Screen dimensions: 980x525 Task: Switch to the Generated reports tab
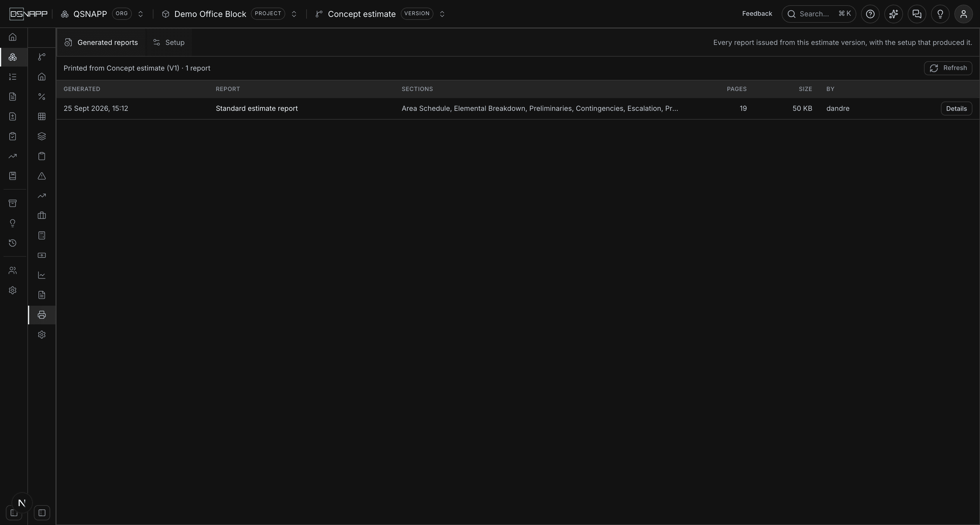(101, 43)
